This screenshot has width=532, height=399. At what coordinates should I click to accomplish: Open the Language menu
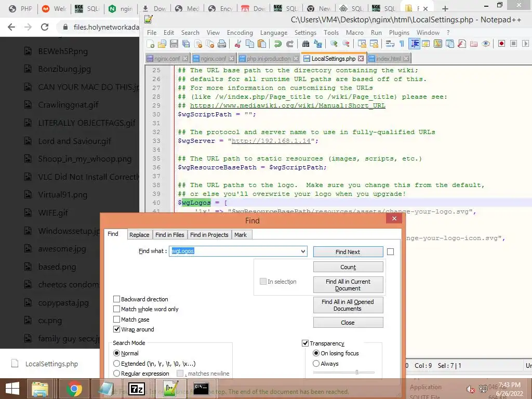click(x=273, y=33)
